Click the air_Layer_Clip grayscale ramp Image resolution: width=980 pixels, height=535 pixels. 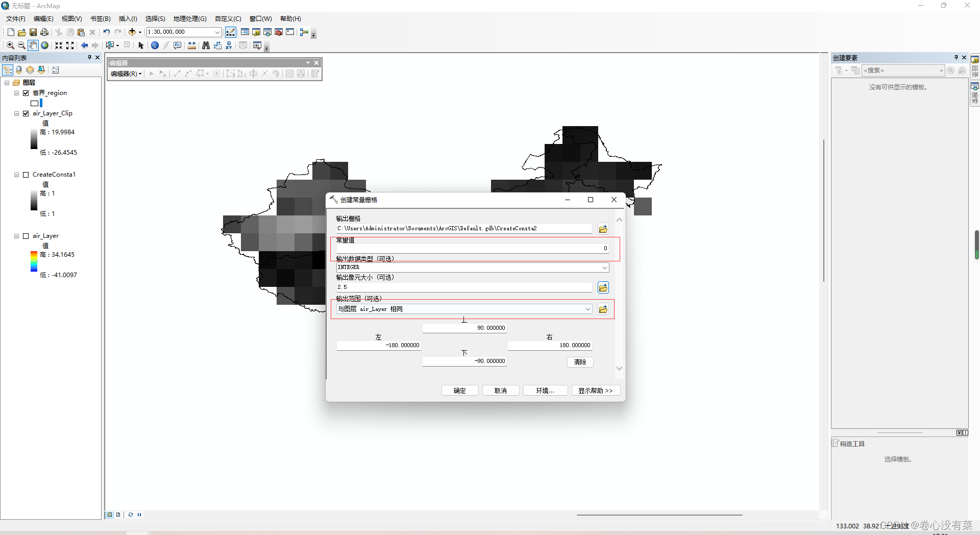pos(34,139)
